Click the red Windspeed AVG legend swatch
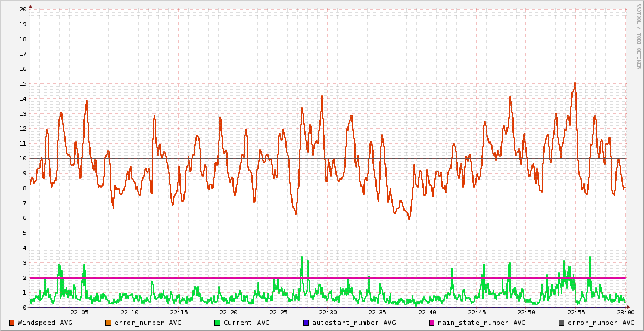Image resolution: width=644 pixels, height=331 pixels. coord(12,323)
